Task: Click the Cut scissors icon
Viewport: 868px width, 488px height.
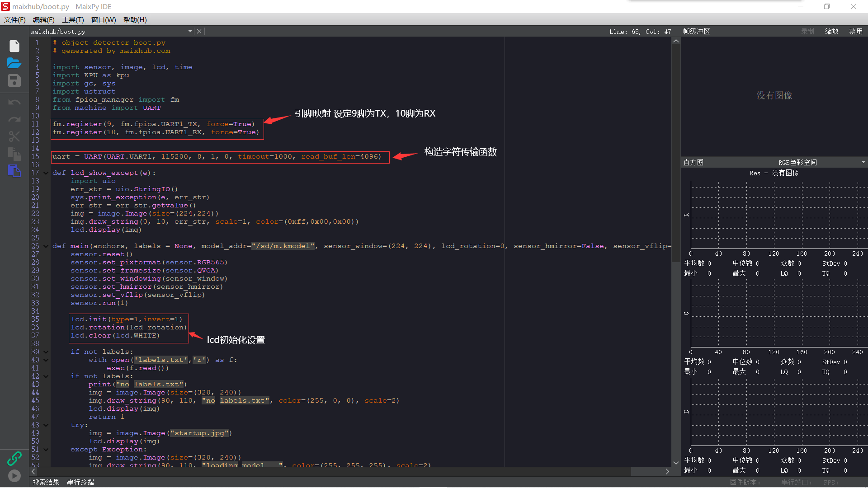Action: [x=14, y=136]
